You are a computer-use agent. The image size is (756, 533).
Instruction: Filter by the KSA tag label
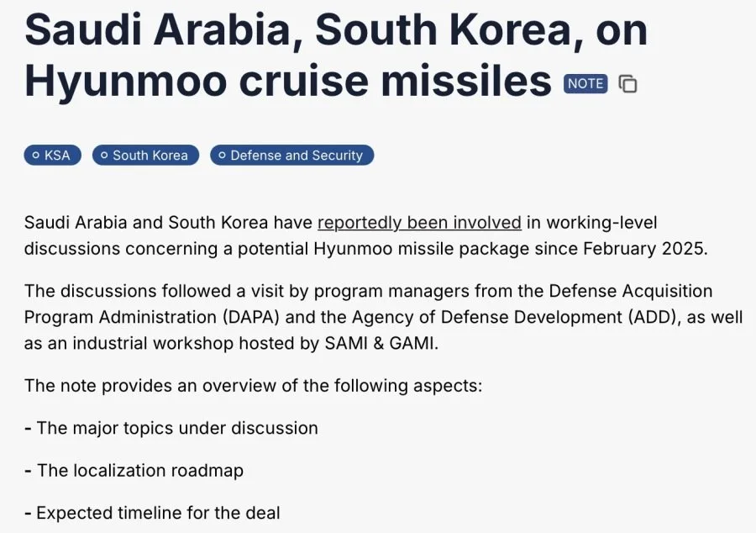click(57, 156)
